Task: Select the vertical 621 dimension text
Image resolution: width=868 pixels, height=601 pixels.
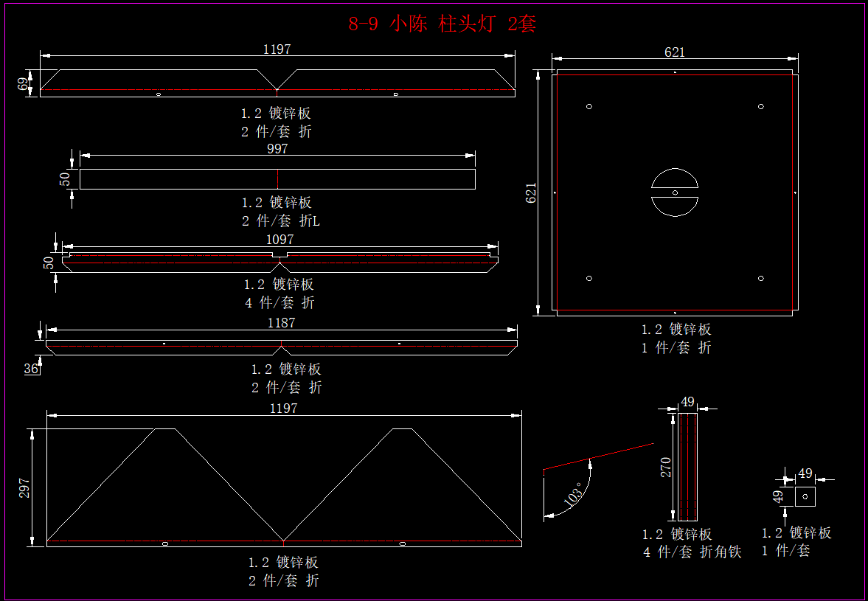Action: [x=532, y=193]
